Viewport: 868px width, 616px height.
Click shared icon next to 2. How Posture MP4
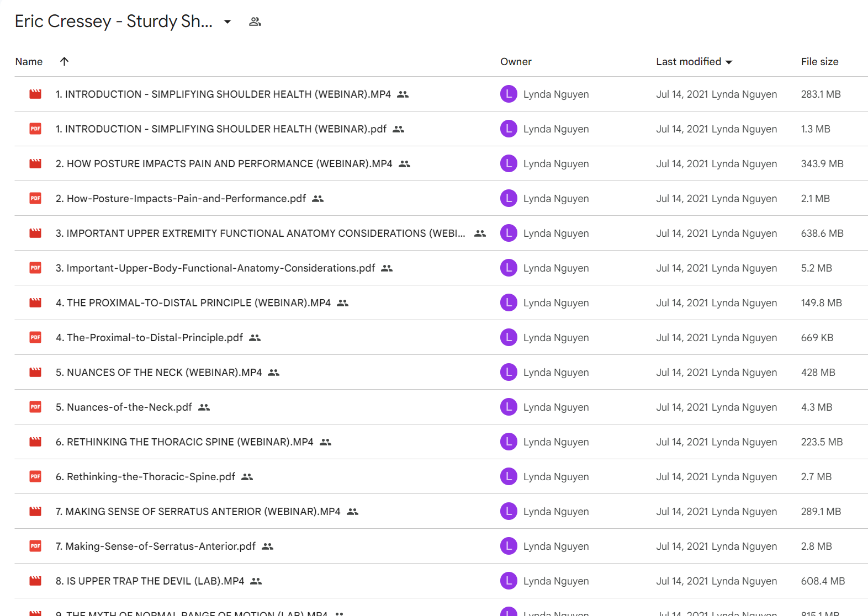(x=405, y=164)
